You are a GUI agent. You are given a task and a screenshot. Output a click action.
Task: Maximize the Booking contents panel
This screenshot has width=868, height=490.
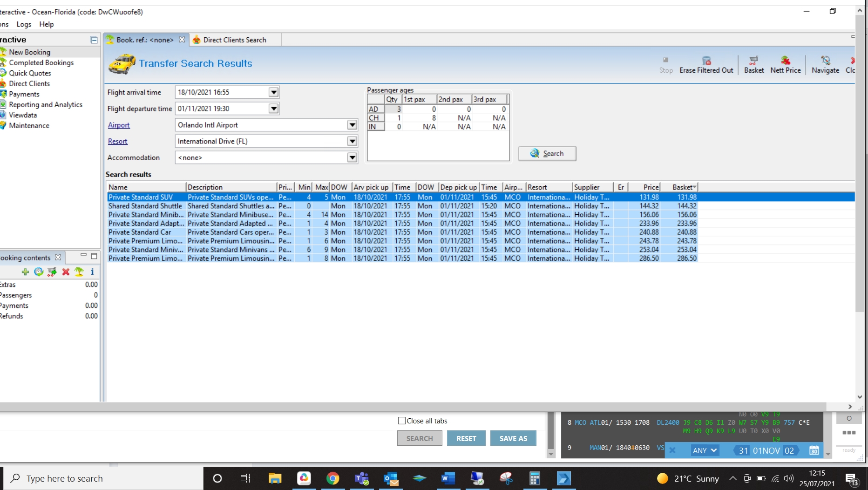click(94, 256)
